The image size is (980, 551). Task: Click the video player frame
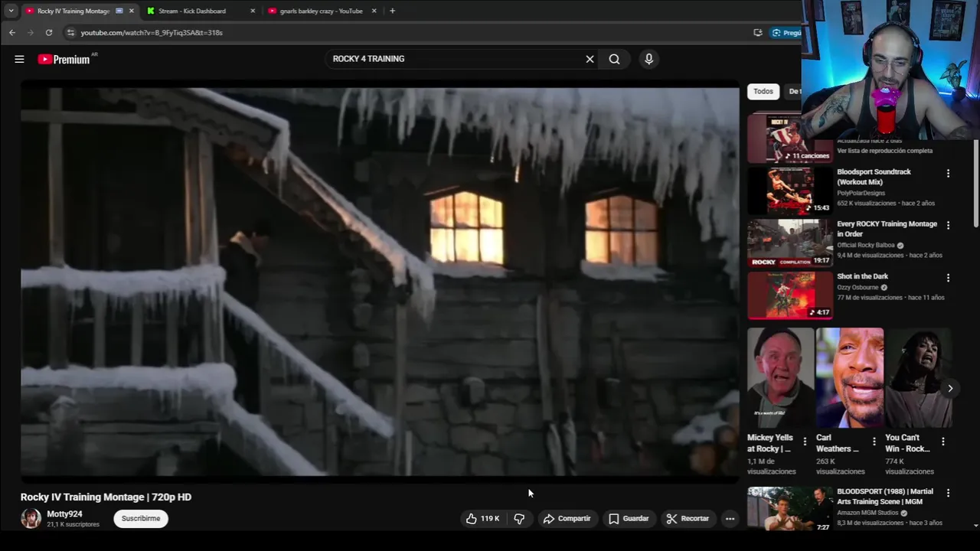click(x=380, y=281)
